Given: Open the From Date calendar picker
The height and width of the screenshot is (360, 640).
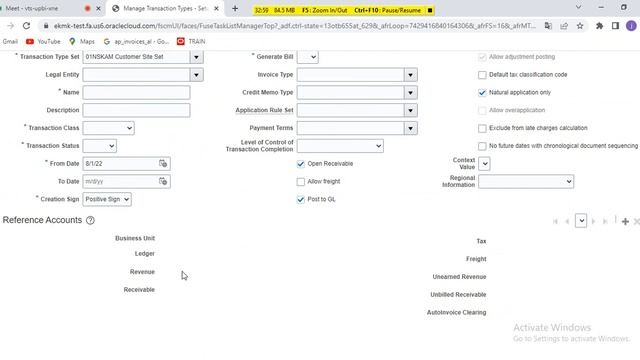Looking at the screenshot, I should [x=163, y=164].
